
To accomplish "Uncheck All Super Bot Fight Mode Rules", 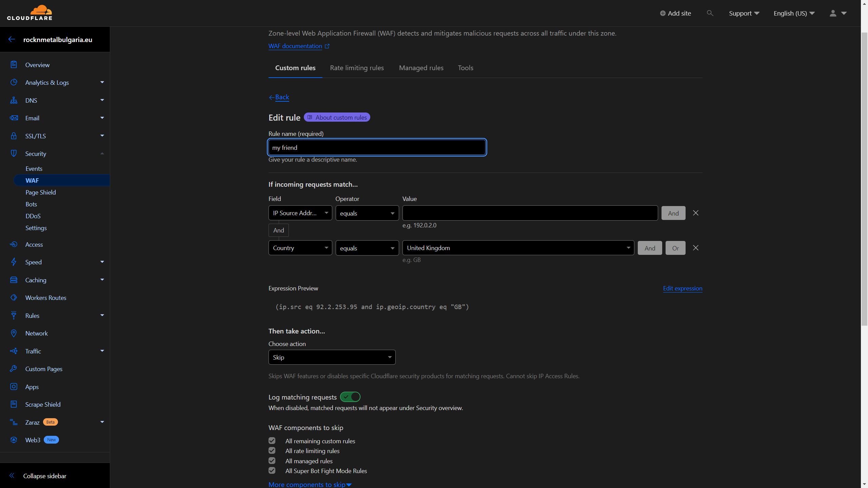I will (x=272, y=470).
